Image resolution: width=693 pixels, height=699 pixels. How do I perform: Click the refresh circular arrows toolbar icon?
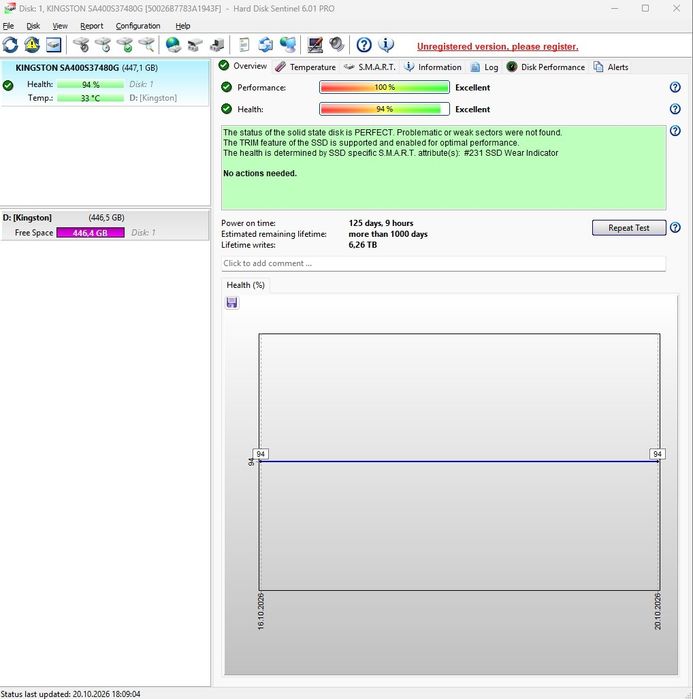point(10,45)
